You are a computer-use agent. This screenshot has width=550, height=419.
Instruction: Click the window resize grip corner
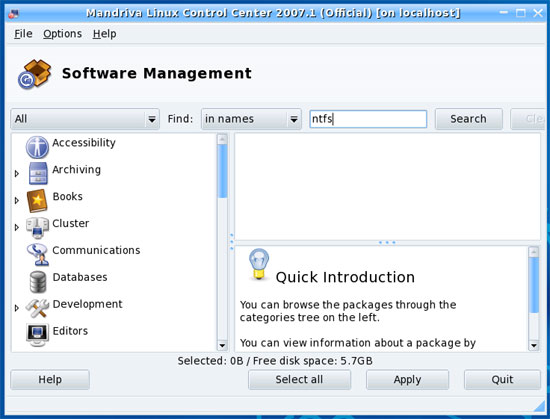(538, 406)
